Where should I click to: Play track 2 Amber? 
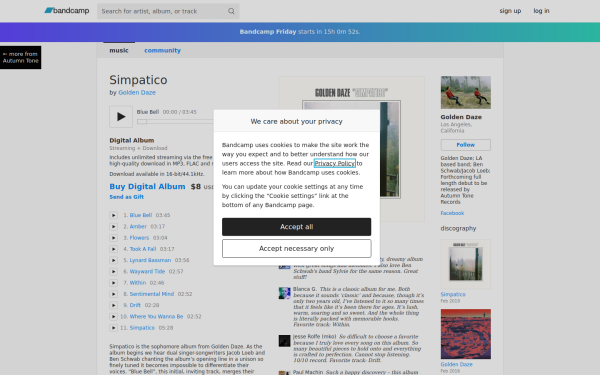tap(113, 227)
